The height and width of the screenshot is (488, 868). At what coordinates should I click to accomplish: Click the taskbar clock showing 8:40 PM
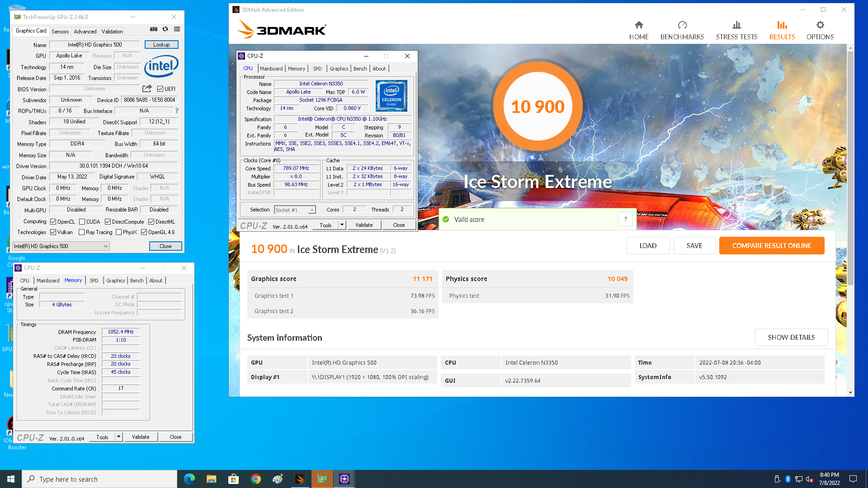pos(829,479)
